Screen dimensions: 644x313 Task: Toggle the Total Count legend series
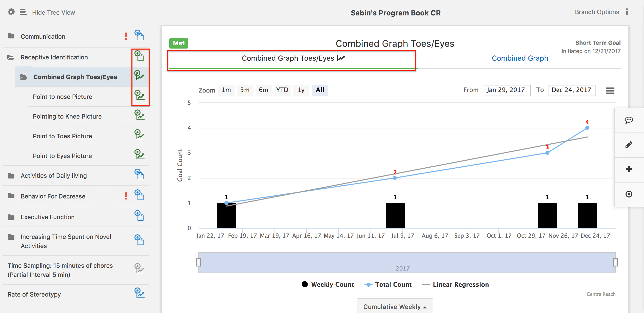point(388,284)
